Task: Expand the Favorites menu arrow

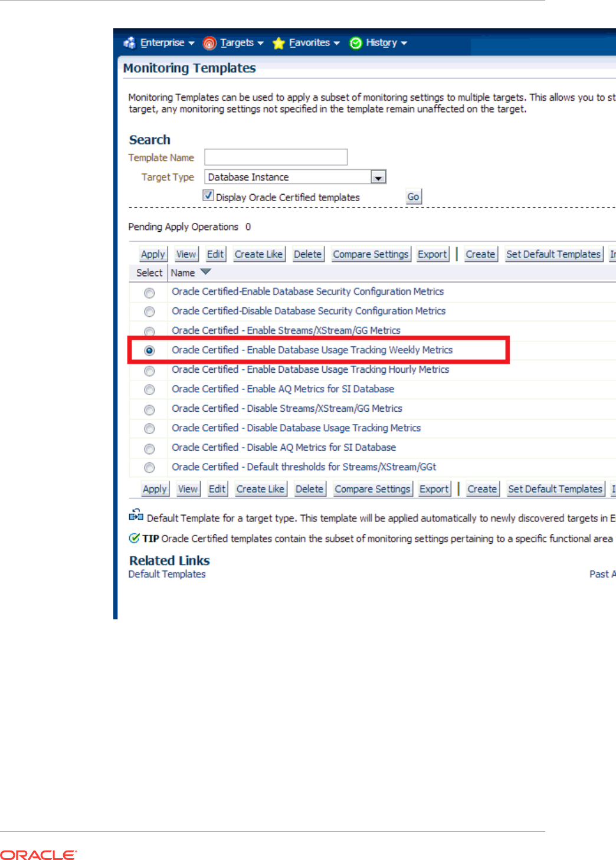Action: pyautogui.click(x=336, y=43)
